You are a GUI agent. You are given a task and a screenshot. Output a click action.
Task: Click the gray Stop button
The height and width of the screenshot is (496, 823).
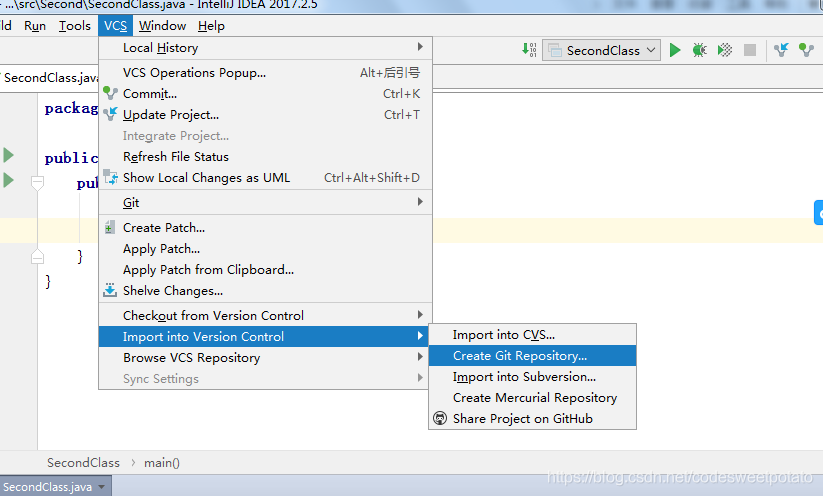point(750,50)
